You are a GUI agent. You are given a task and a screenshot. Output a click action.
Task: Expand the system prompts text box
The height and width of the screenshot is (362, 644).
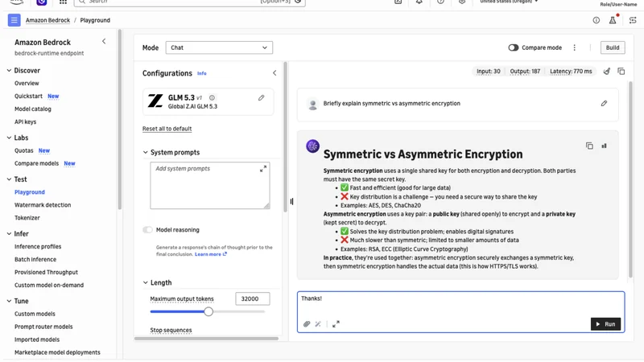coord(263,169)
